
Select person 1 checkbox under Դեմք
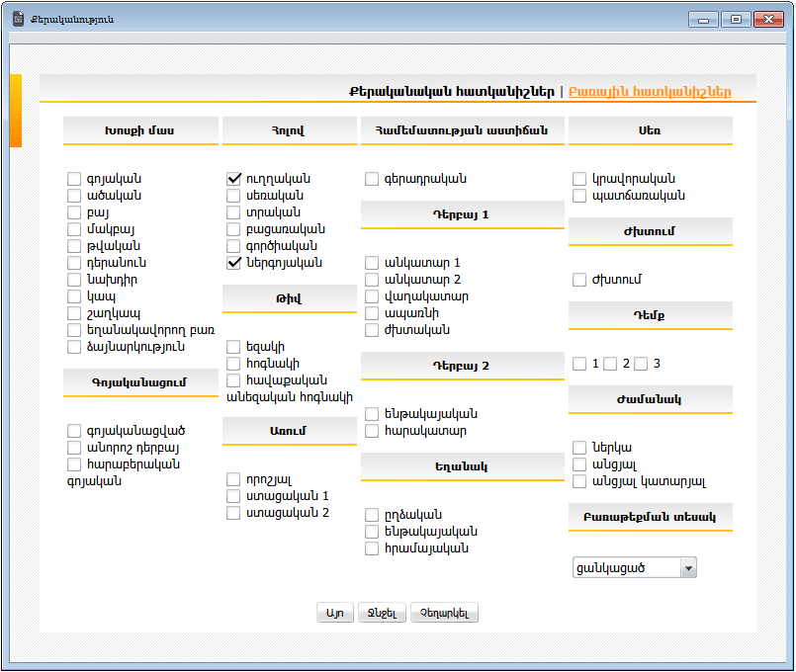pyautogui.click(x=579, y=364)
